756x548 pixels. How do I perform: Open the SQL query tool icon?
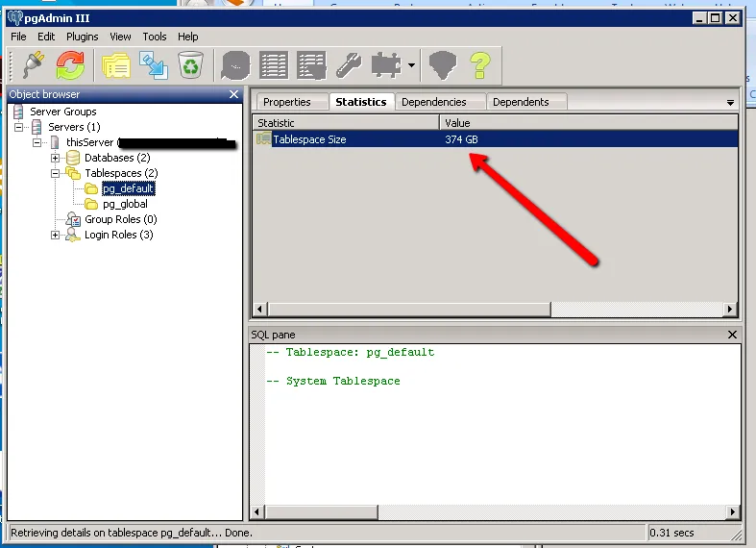(235, 65)
